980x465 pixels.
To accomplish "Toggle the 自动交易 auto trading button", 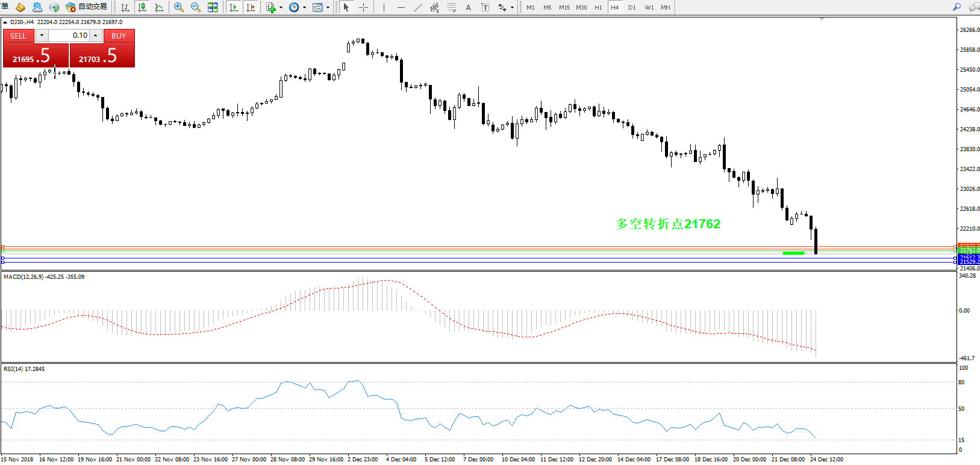I will pyautogui.click(x=86, y=7).
